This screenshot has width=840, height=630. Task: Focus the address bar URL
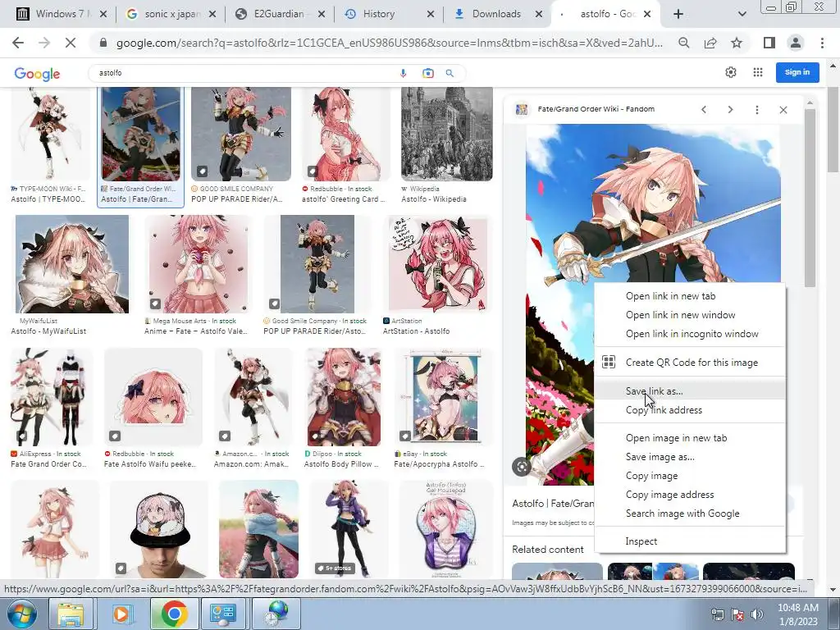click(389, 43)
